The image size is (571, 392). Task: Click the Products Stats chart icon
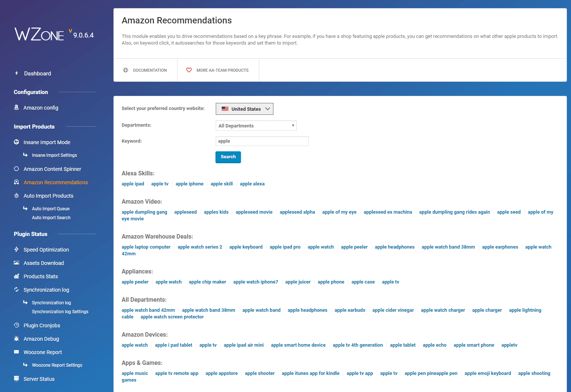tap(16, 276)
